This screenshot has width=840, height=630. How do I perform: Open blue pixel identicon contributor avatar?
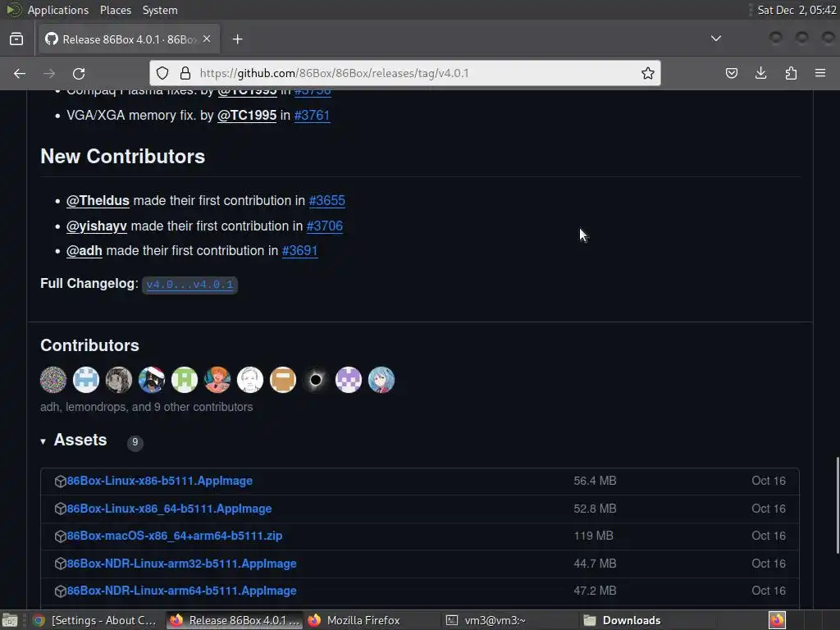click(85, 380)
